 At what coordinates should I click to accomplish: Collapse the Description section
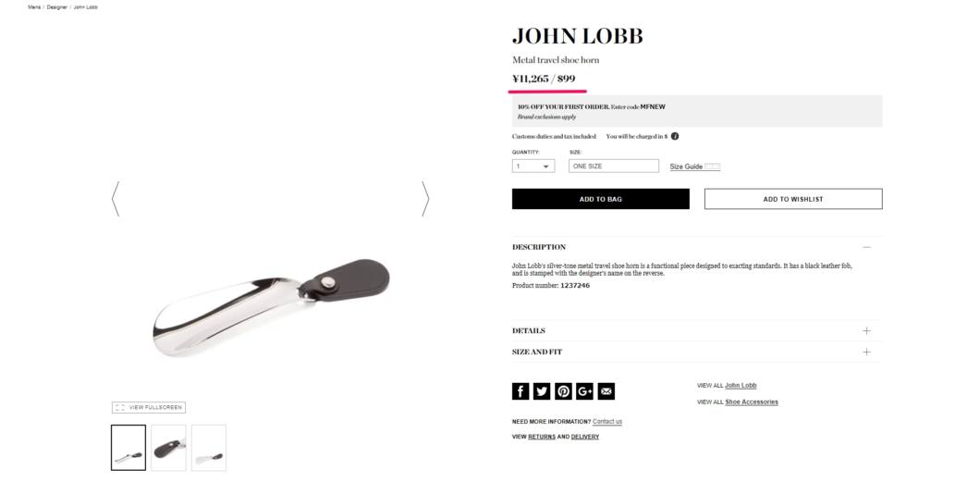(697, 247)
